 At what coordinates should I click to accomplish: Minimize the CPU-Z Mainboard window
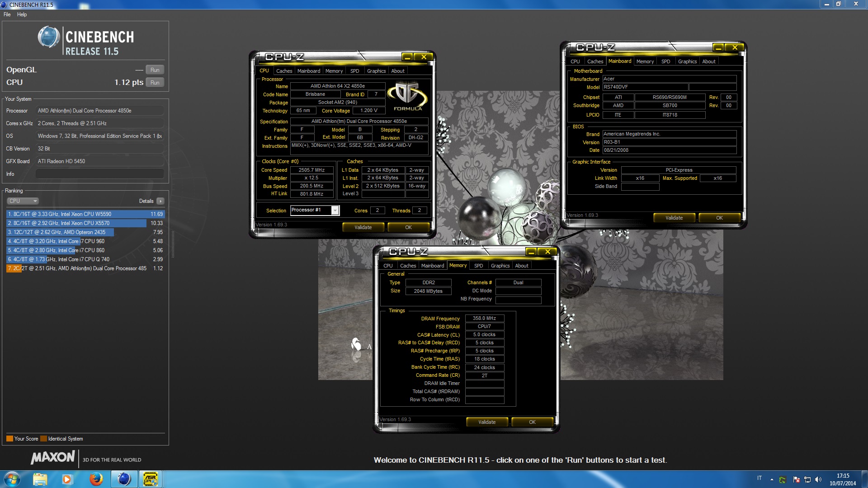point(718,47)
